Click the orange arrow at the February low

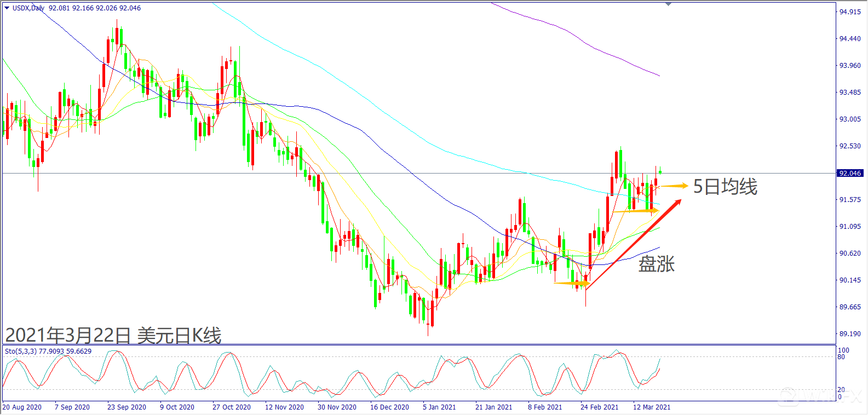[572, 283]
